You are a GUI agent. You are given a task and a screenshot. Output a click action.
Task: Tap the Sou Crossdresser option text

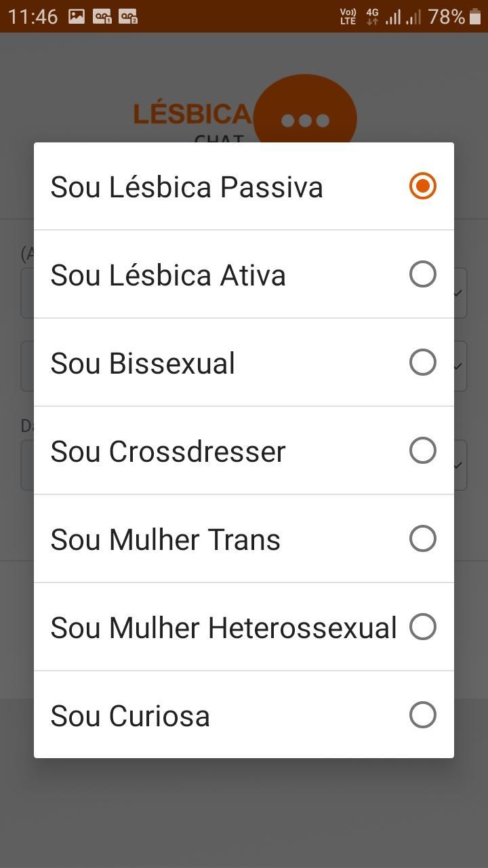(x=168, y=452)
